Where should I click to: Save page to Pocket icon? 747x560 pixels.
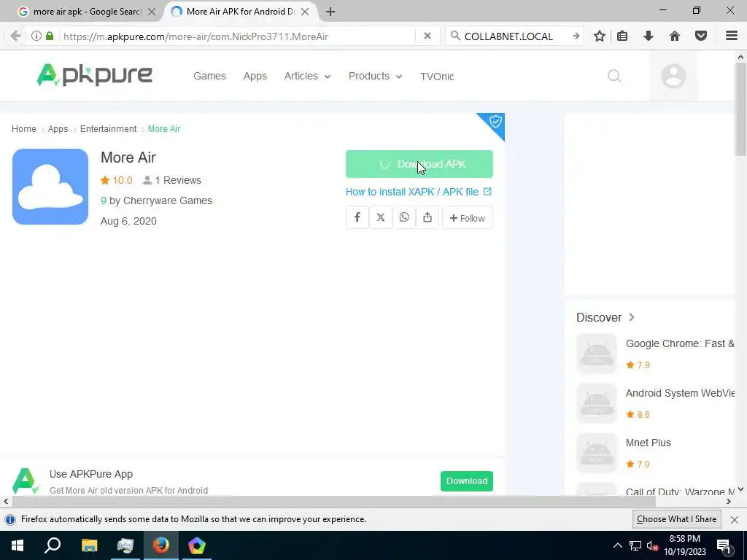[700, 36]
